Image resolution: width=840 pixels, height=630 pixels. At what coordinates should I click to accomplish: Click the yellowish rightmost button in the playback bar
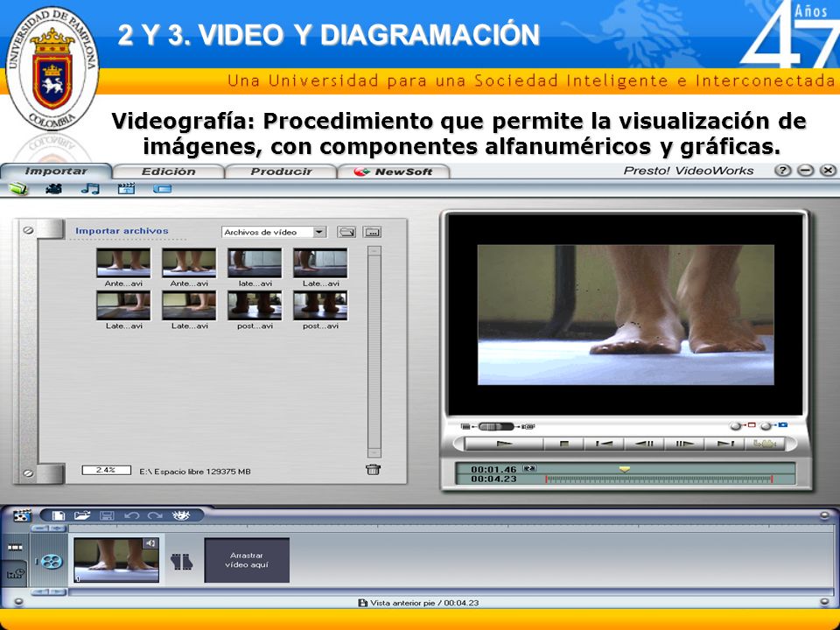(x=765, y=444)
